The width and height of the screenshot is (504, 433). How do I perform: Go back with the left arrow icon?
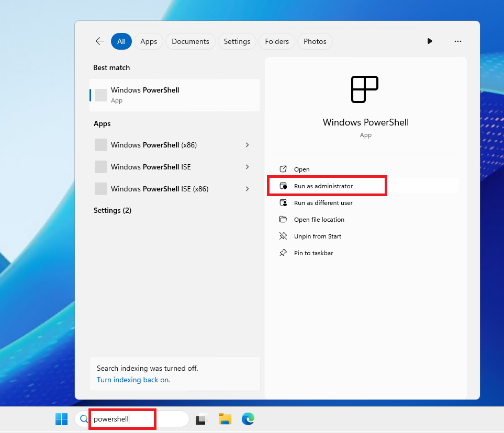pos(100,41)
